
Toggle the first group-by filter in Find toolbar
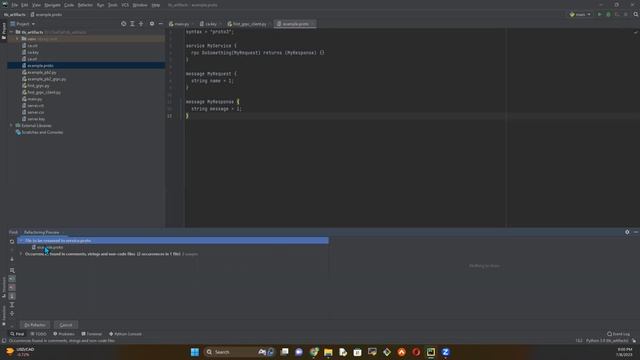click(12, 279)
